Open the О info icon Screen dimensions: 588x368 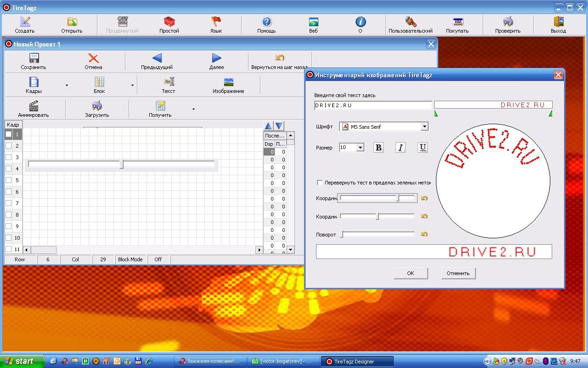click(361, 22)
